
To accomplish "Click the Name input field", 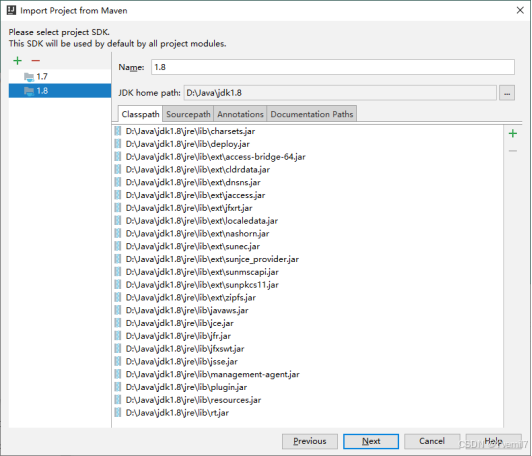I will (333, 67).
